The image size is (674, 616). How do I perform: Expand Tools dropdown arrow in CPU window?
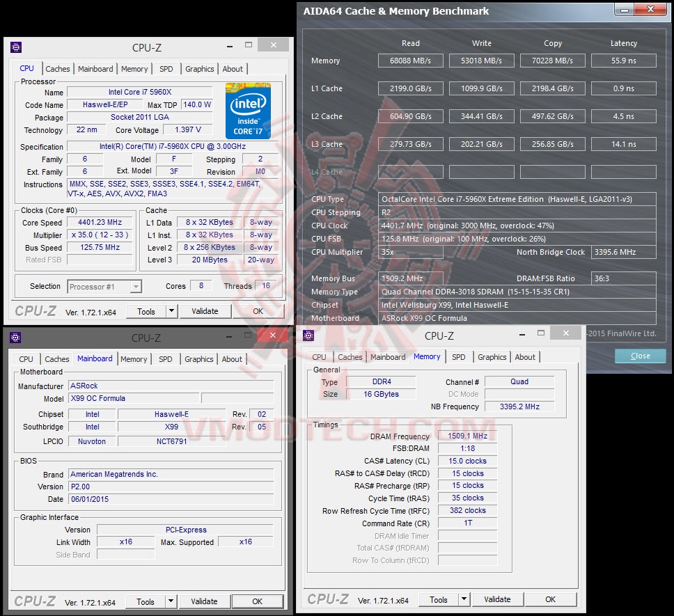point(171,310)
